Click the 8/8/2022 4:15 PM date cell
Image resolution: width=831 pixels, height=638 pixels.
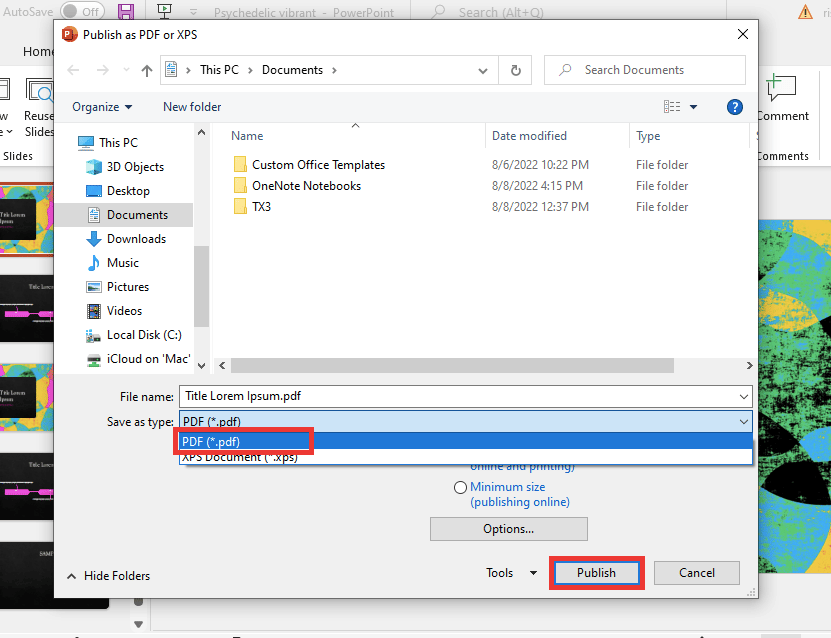pyautogui.click(x=537, y=186)
